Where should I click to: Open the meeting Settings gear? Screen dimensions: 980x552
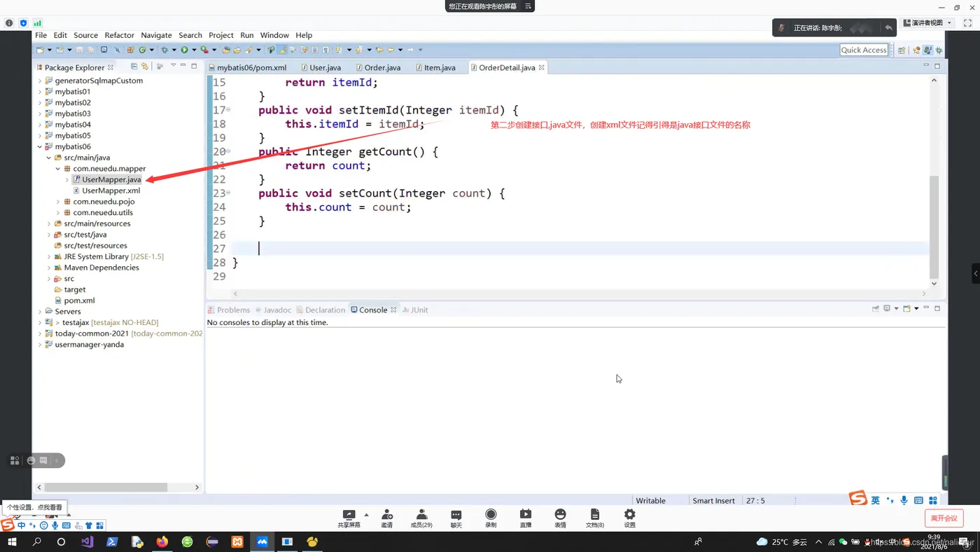tap(629, 518)
